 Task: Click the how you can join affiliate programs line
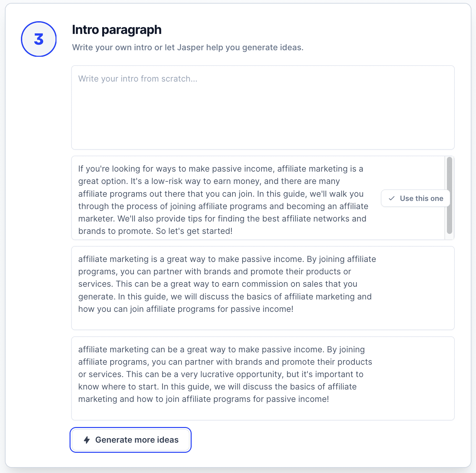[186, 309]
